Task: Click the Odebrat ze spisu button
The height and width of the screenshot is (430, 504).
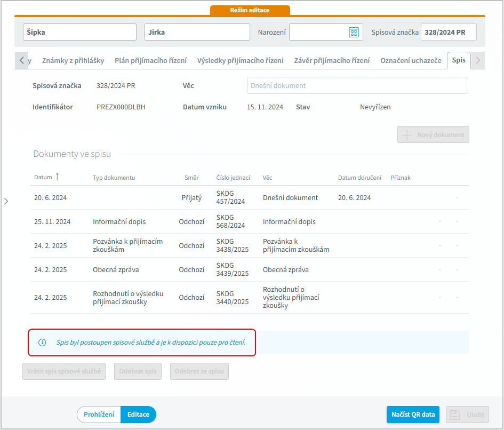Action: [199, 371]
